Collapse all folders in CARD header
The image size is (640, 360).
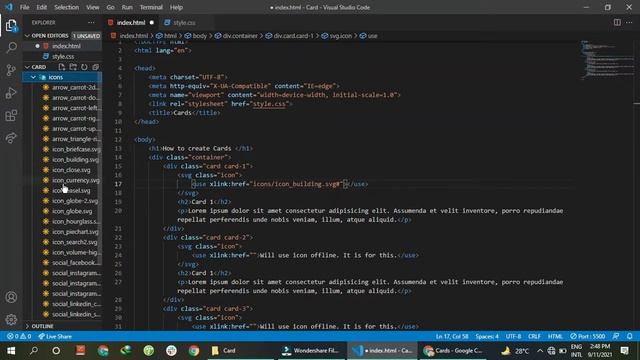pos(96,67)
